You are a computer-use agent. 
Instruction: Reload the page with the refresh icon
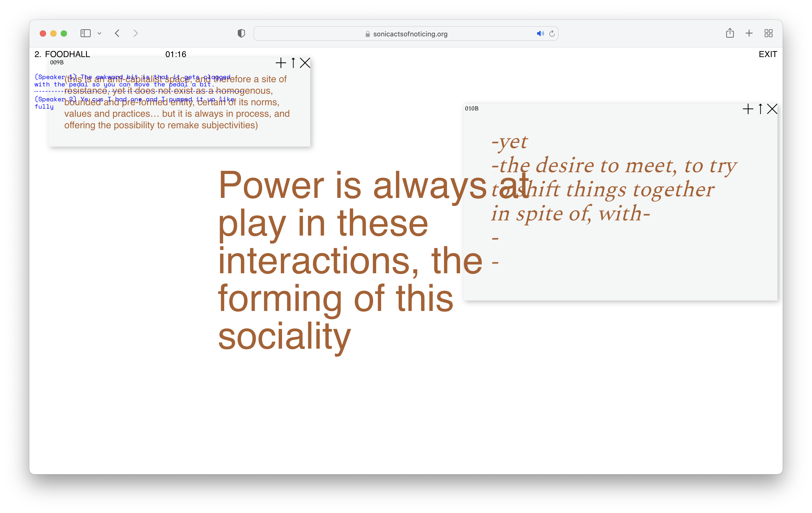coord(552,34)
